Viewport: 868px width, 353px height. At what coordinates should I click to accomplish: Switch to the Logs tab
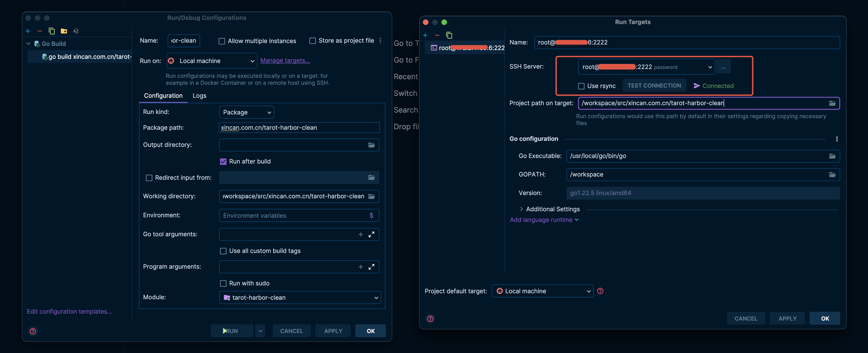coord(199,96)
